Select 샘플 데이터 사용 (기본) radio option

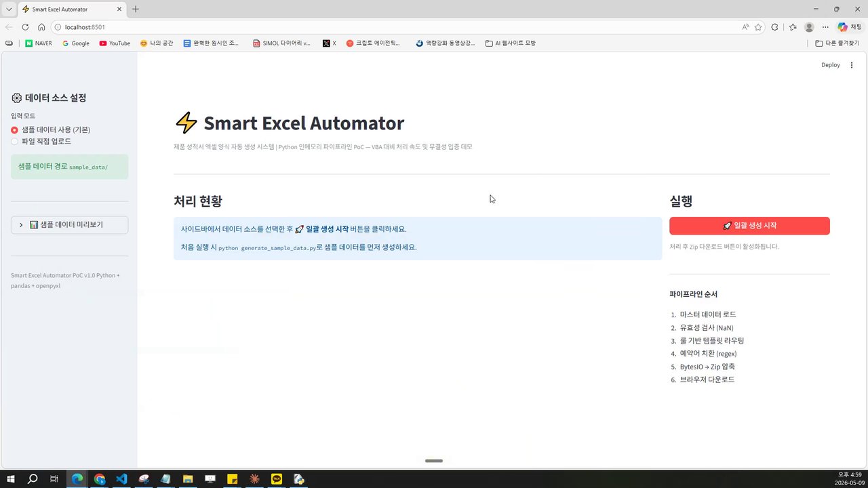[51, 129]
